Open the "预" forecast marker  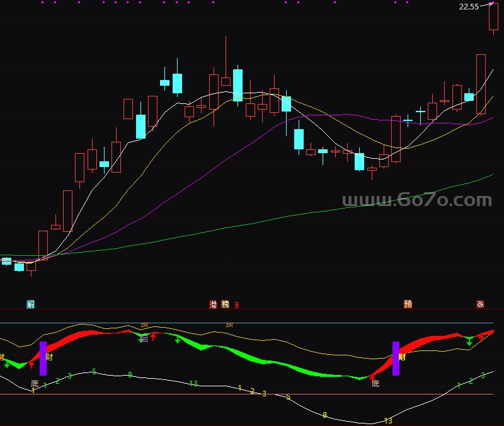coord(408,304)
